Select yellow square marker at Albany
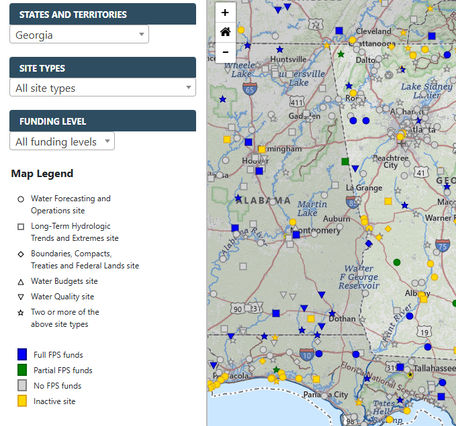 click(x=424, y=299)
